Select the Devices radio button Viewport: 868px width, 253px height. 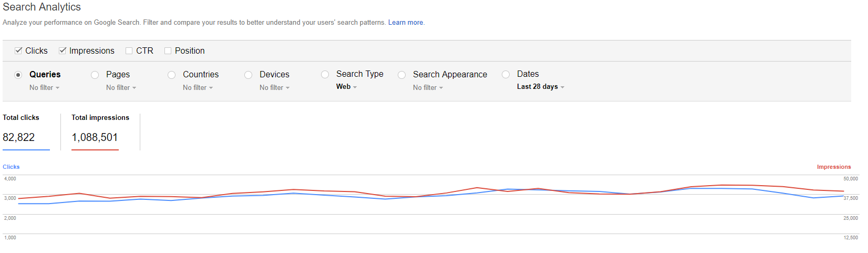(x=249, y=75)
